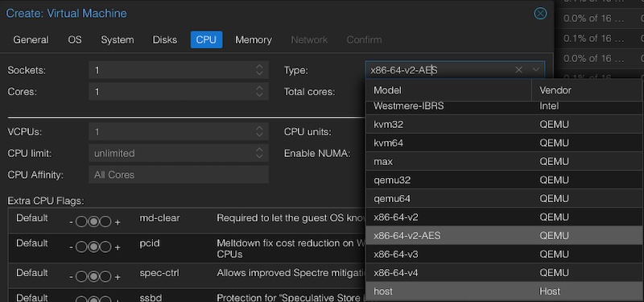Viewport: 644px width, 302px height.
Task: Choose the kvm64 CPU model
Action: click(x=505, y=143)
